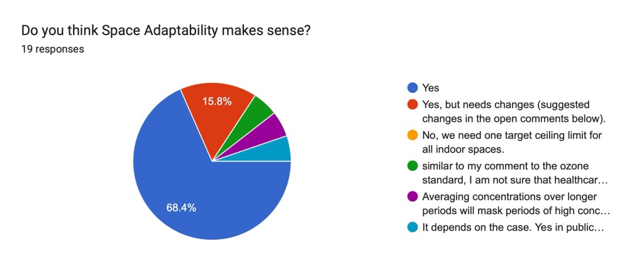
Task: Click the 68.4% label on the pie
Action: (x=181, y=207)
